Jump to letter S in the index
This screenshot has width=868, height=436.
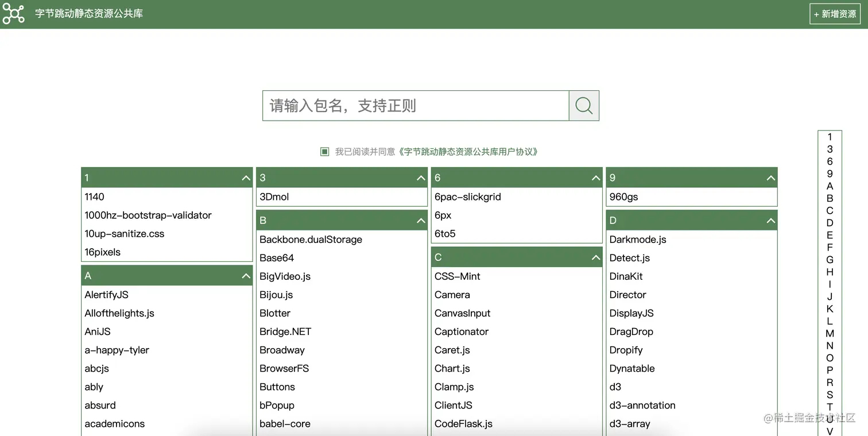pyautogui.click(x=830, y=395)
